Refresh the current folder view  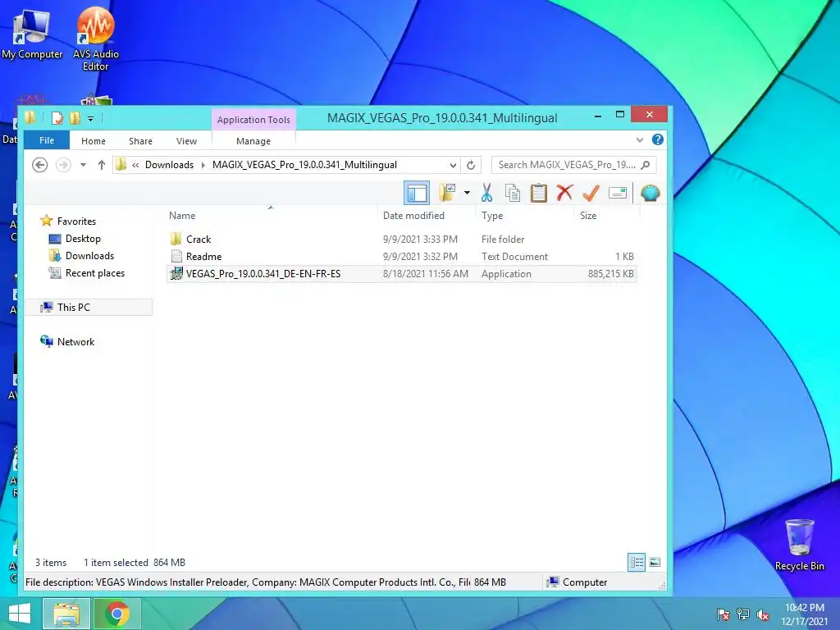[471, 165]
